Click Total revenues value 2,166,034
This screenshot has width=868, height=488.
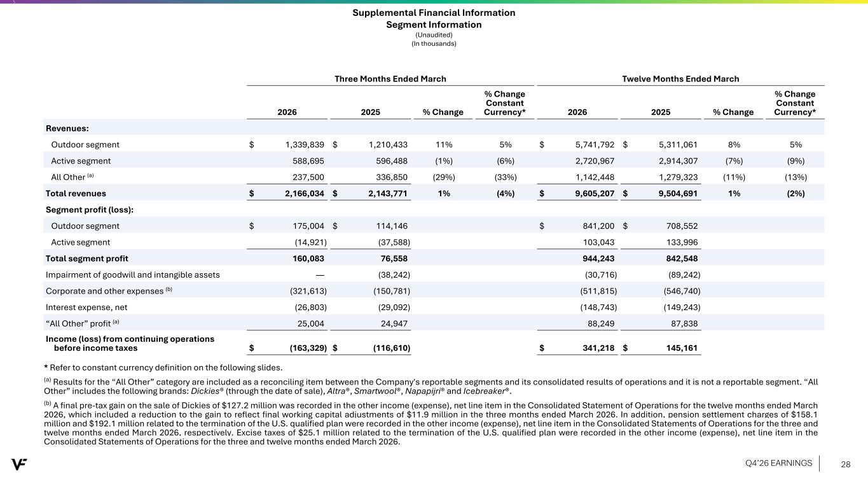(x=300, y=193)
